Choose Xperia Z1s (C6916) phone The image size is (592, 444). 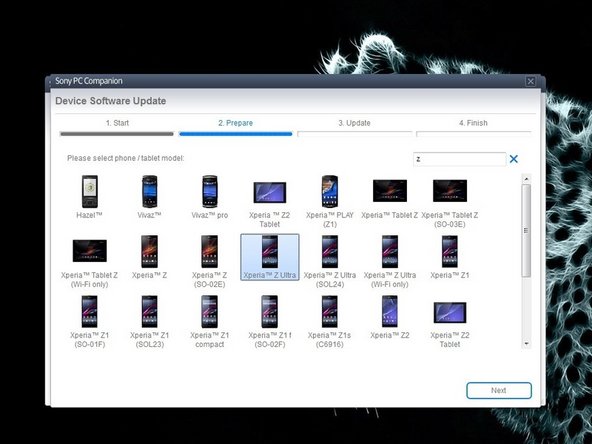point(330,311)
